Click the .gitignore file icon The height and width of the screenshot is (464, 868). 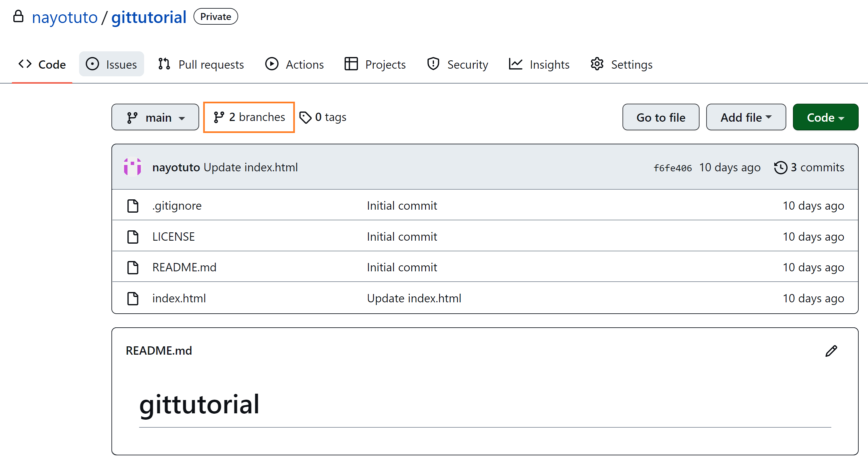pos(133,206)
